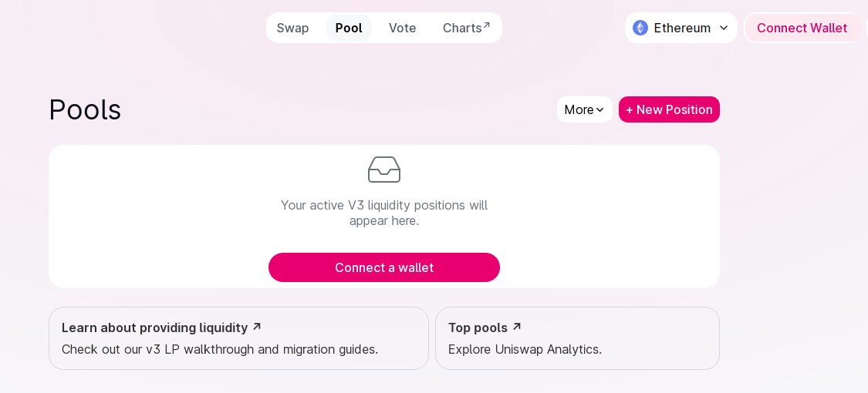Click the chevron arrow inside More
The height and width of the screenshot is (393, 868).
(x=600, y=109)
